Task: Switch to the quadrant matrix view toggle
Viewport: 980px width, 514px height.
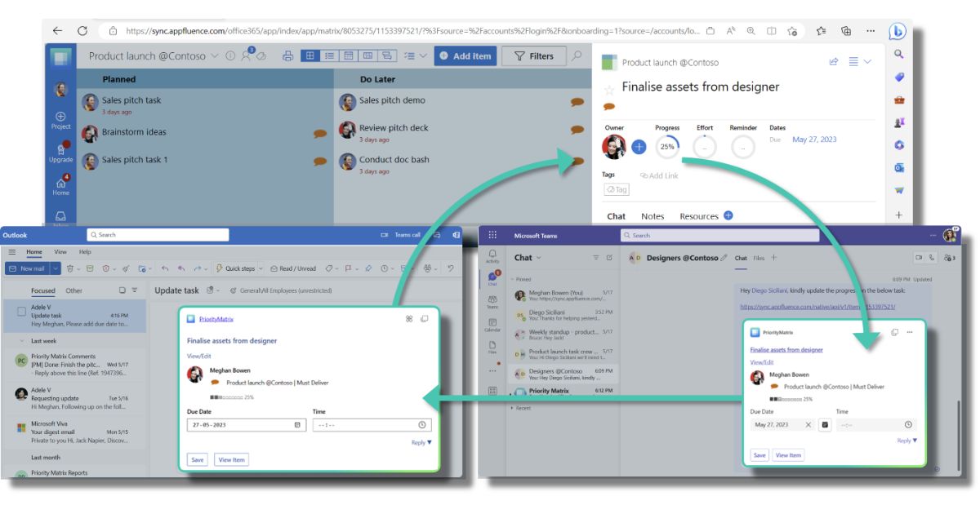Action: pyautogui.click(x=310, y=56)
